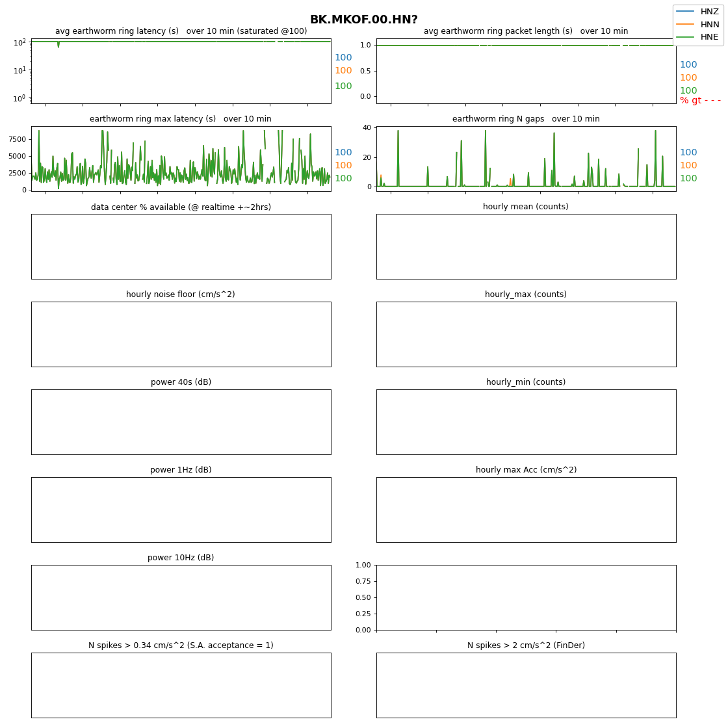This screenshot has width=728, height=728.
Task: Select the HNN legend label
Action: click(x=709, y=24)
